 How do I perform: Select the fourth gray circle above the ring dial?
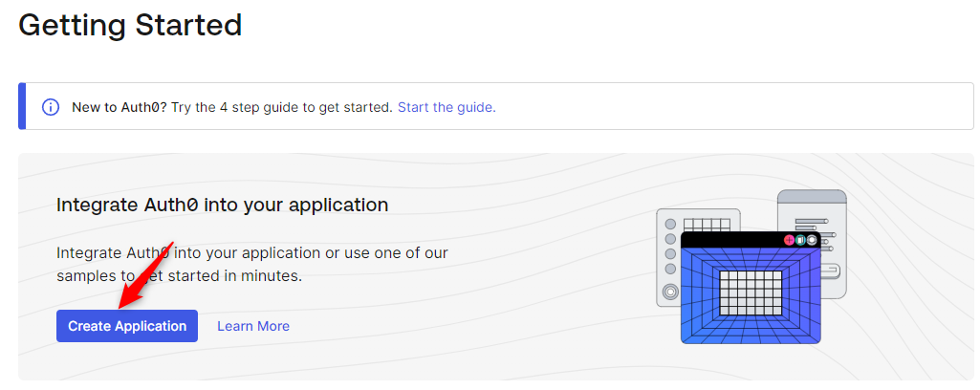670,269
